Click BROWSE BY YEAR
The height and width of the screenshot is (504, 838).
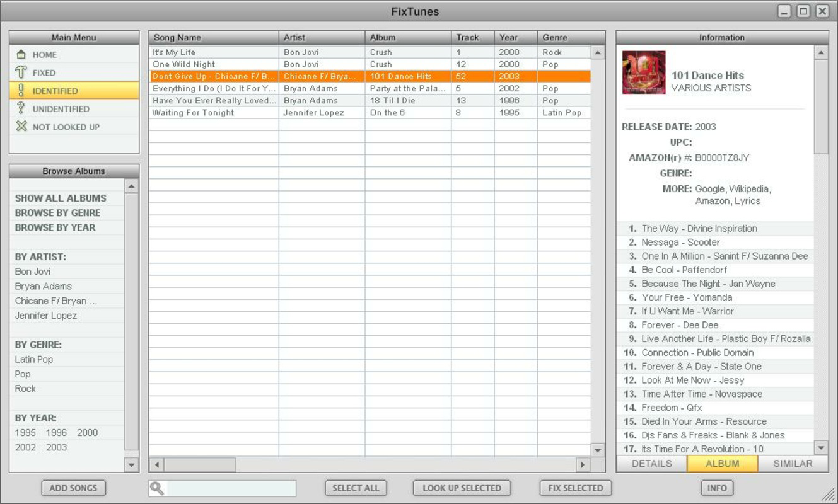tap(55, 227)
